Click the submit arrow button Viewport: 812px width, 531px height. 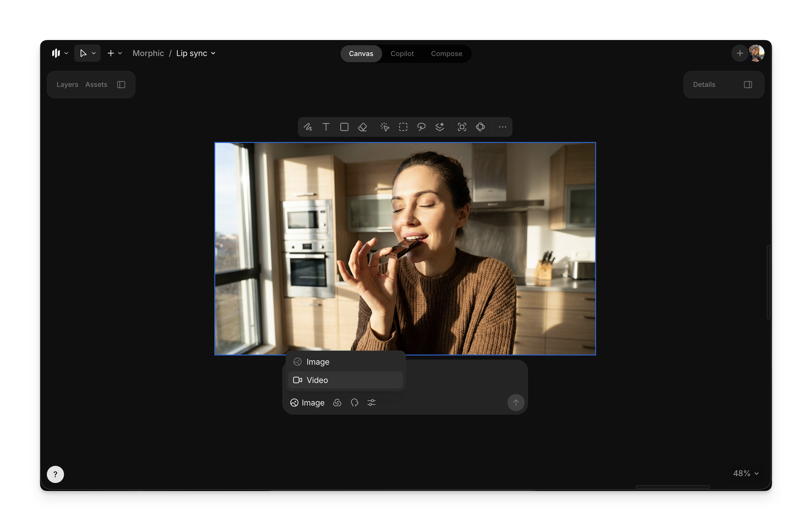pyautogui.click(x=515, y=403)
